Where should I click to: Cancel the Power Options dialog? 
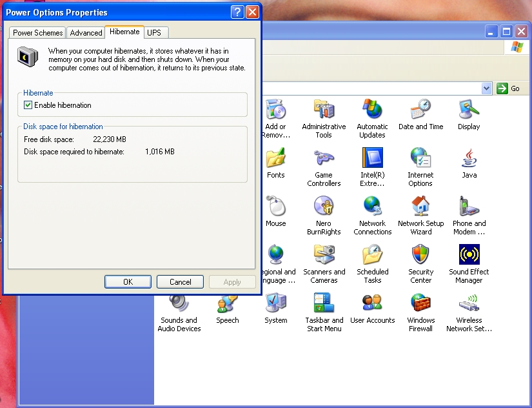(180, 282)
